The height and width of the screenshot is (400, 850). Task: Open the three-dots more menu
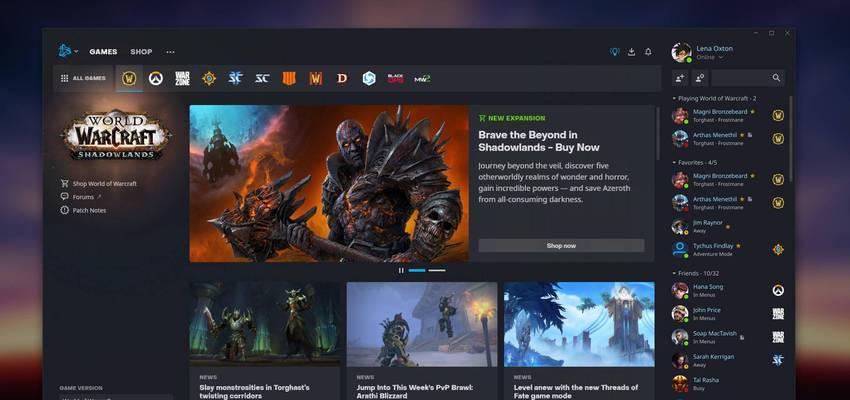pyautogui.click(x=170, y=52)
